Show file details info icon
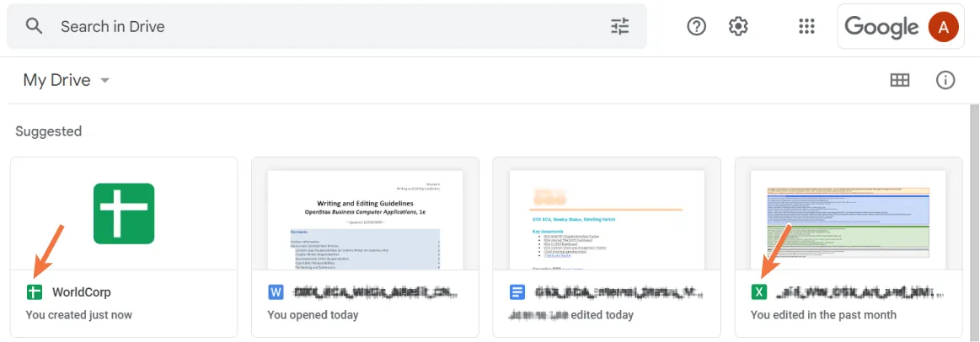980x342 pixels. (945, 80)
